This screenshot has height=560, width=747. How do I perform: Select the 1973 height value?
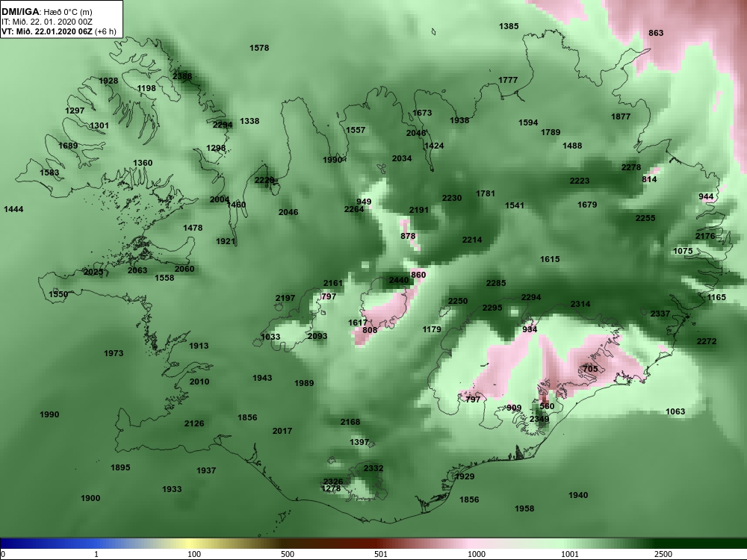(x=114, y=354)
